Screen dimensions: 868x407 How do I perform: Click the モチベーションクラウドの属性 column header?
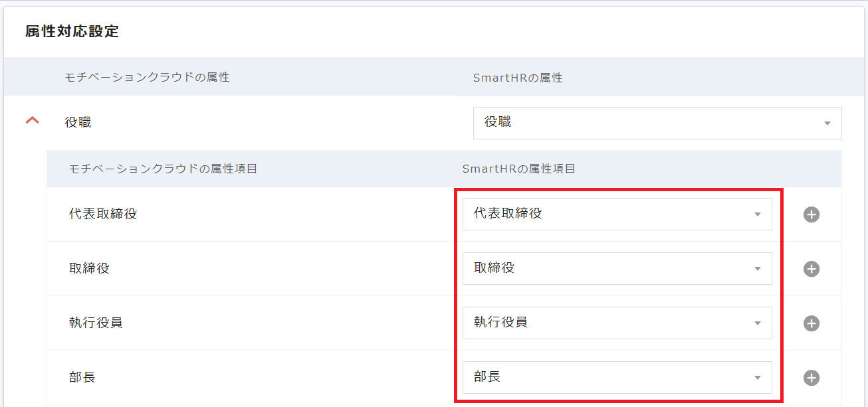pos(147,77)
